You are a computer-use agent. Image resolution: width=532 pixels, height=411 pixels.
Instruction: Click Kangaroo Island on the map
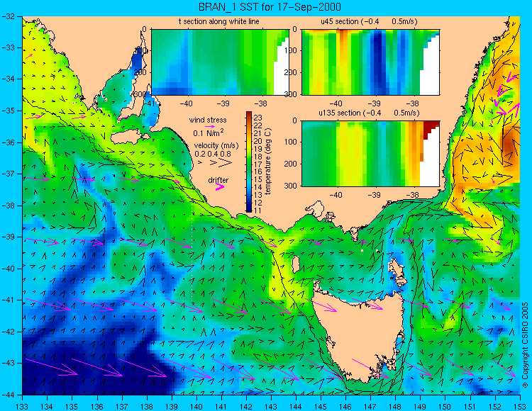[130, 137]
